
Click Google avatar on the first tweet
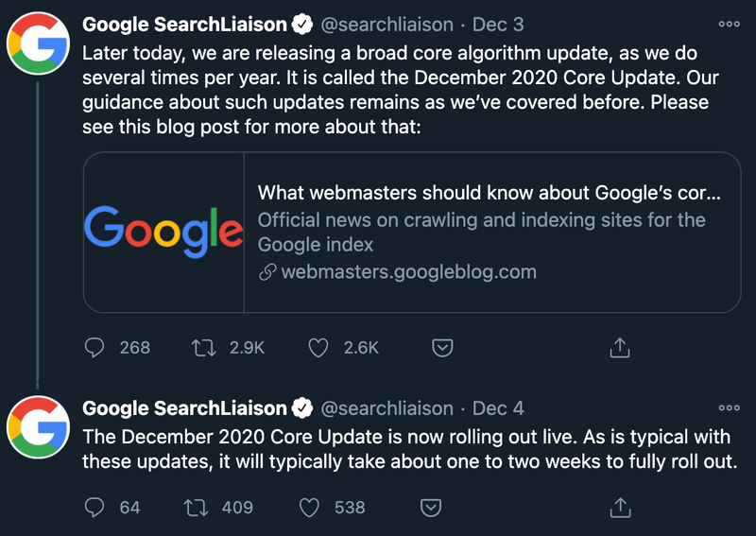(38, 43)
